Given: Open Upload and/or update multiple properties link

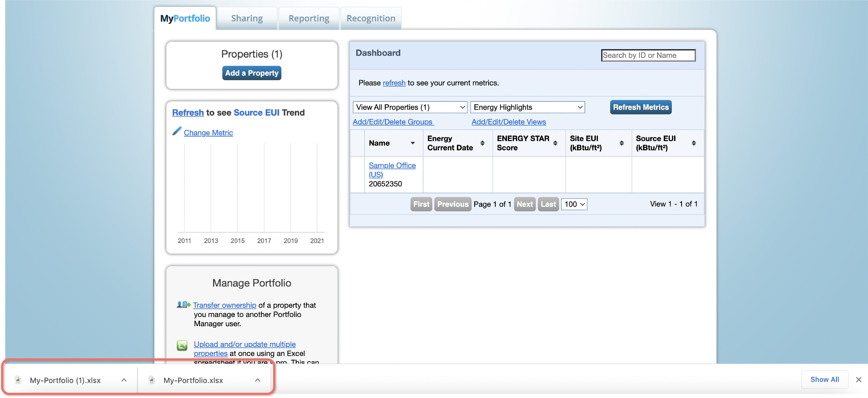Looking at the screenshot, I should pos(245,349).
